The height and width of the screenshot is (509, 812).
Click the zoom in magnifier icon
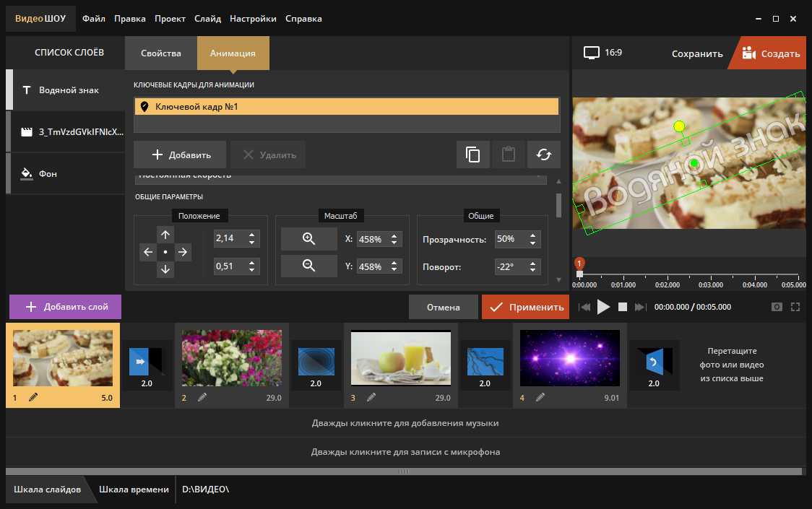coord(308,239)
